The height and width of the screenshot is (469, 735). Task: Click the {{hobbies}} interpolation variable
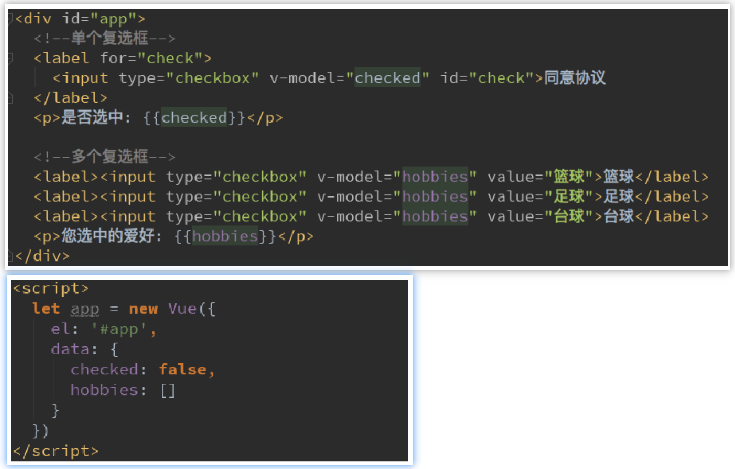coord(226,237)
